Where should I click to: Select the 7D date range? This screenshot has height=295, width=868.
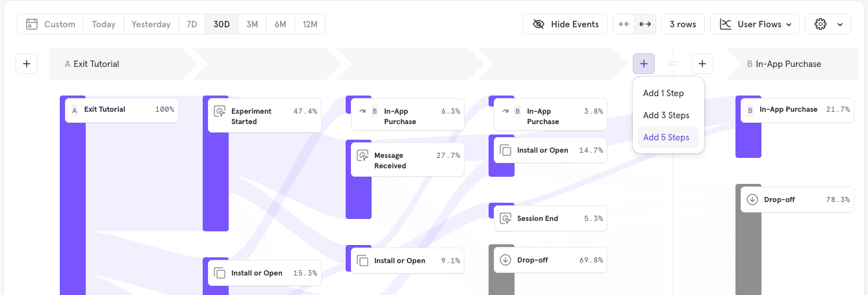click(x=192, y=24)
